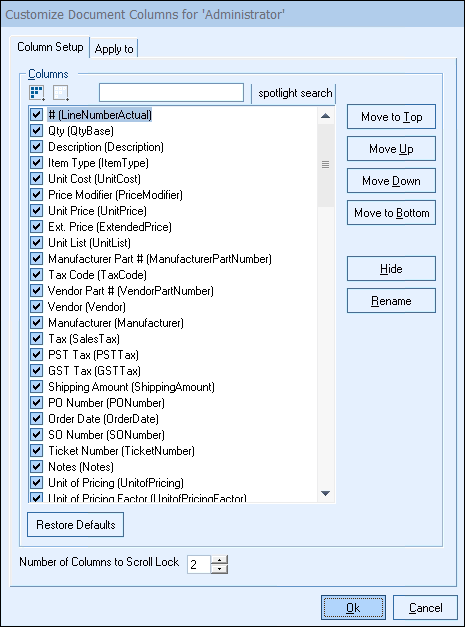Image resolution: width=465 pixels, height=627 pixels.
Task: Click the Hide button
Action: pos(391,269)
